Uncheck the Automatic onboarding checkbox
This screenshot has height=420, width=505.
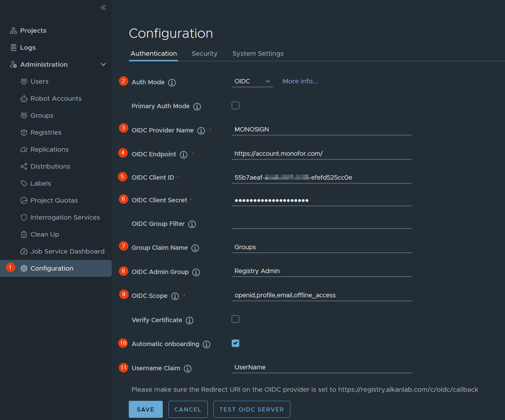click(235, 343)
